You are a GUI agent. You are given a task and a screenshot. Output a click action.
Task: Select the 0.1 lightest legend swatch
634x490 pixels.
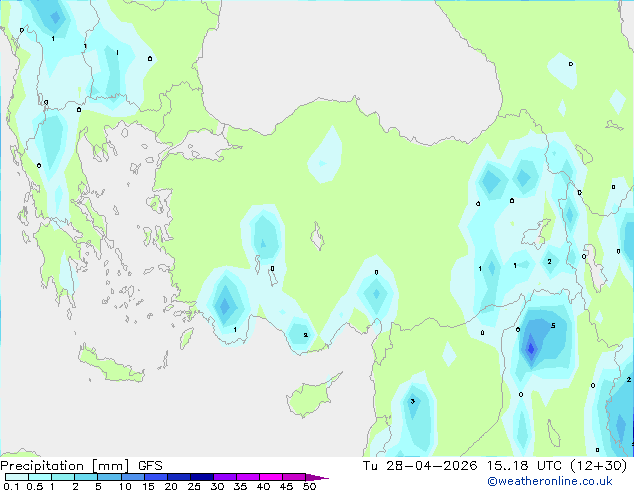pyautogui.click(x=17, y=477)
